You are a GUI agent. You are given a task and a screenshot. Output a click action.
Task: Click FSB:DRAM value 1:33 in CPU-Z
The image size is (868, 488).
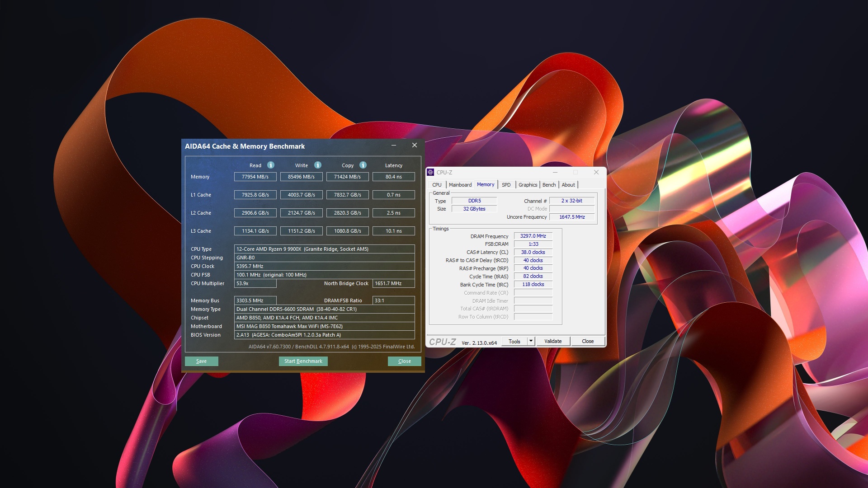click(533, 244)
